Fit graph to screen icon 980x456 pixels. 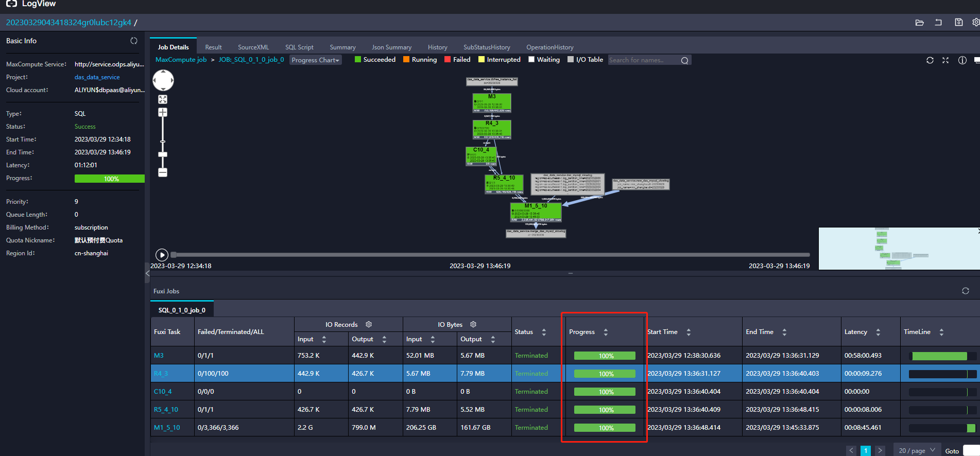[x=163, y=99]
